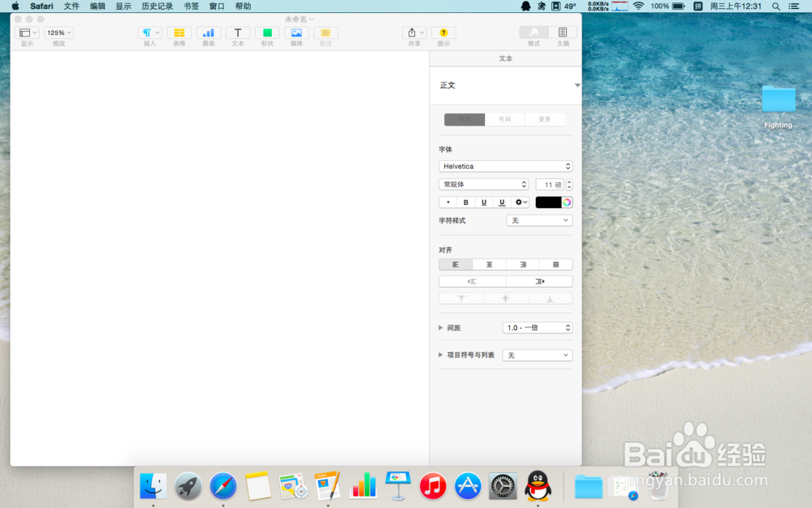Open the Helvetica font dropdown
Image resolution: width=812 pixels, height=508 pixels.
coord(505,167)
